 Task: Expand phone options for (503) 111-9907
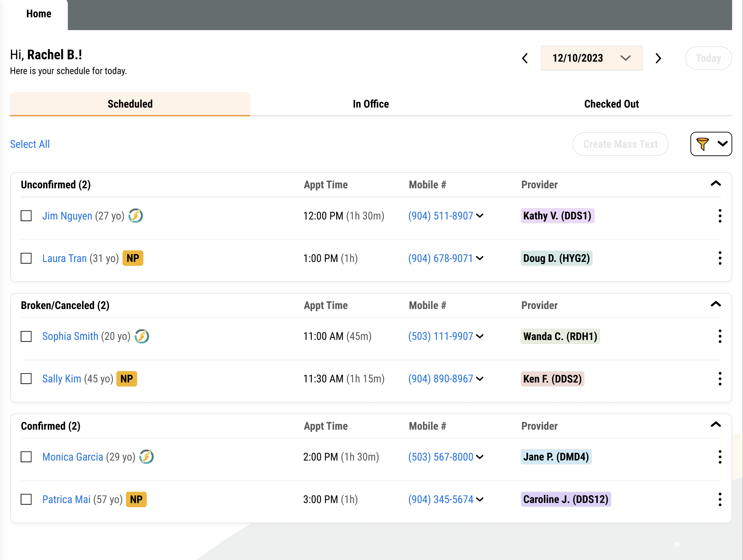pos(480,336)
